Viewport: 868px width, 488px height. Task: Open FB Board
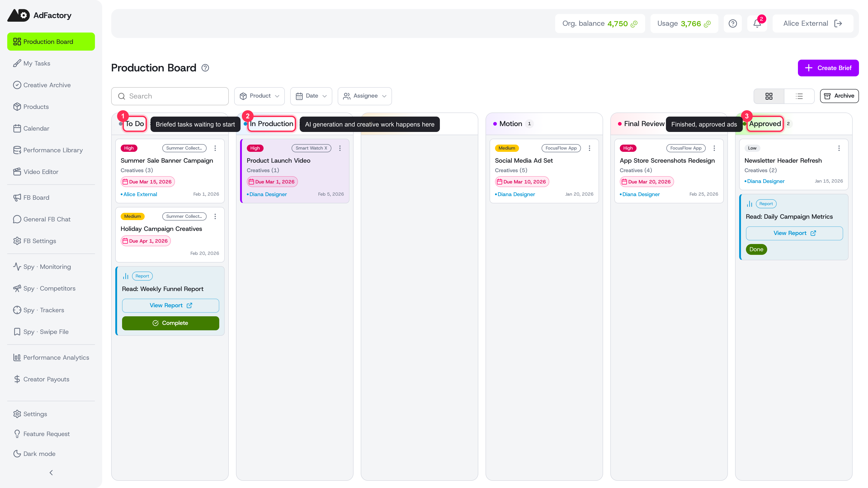click(x=51, y=198)
